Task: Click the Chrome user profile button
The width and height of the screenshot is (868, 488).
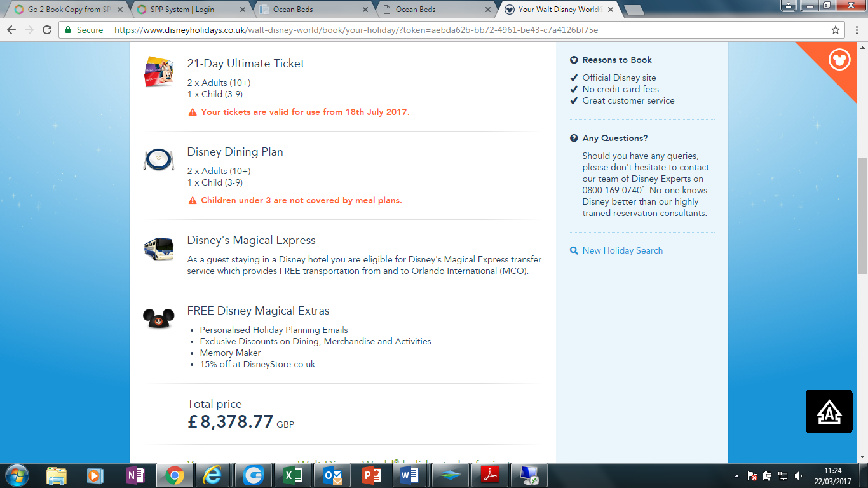Action: coord(789,6)
